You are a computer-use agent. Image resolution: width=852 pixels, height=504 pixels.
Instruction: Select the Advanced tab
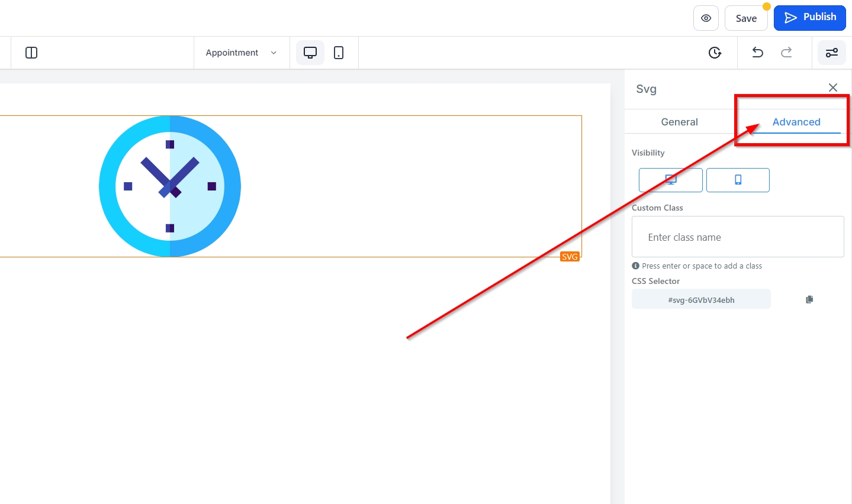[x=796, y=122]
